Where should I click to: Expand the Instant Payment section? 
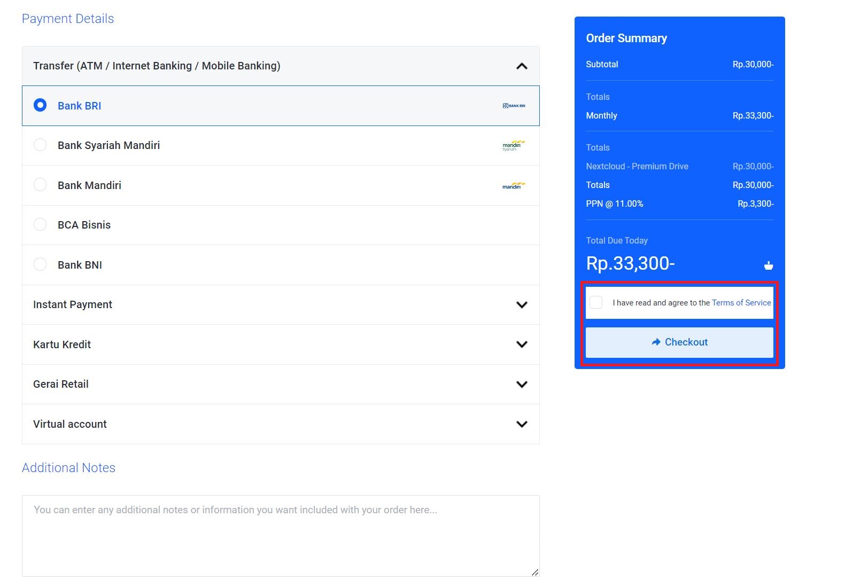pos(522,305)
